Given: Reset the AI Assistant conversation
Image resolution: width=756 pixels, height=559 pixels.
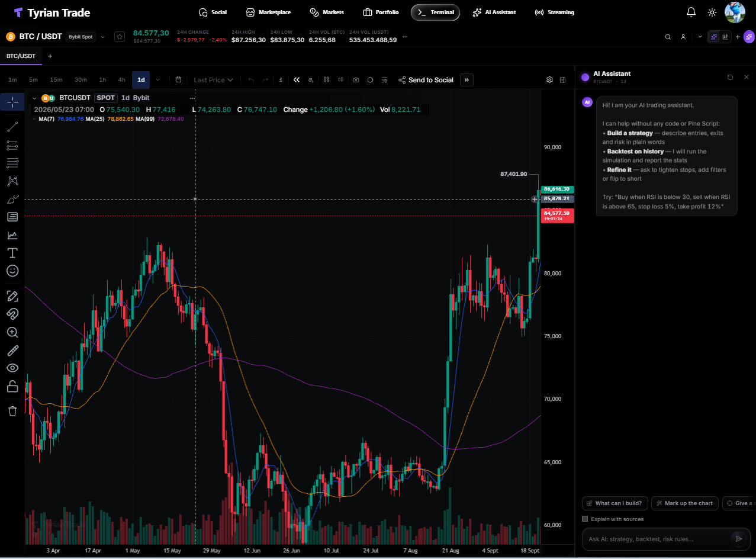Looking at the screenshot, I should point(730,77).
